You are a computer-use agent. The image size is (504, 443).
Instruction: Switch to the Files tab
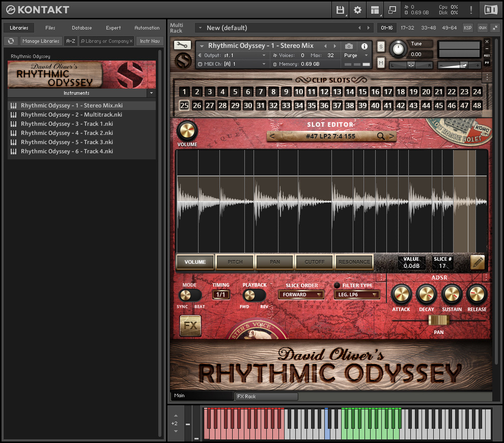[x=50, y=27]
